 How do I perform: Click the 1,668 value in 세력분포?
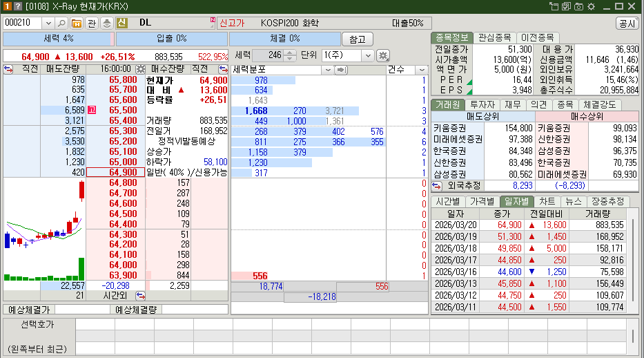point(256,111)
